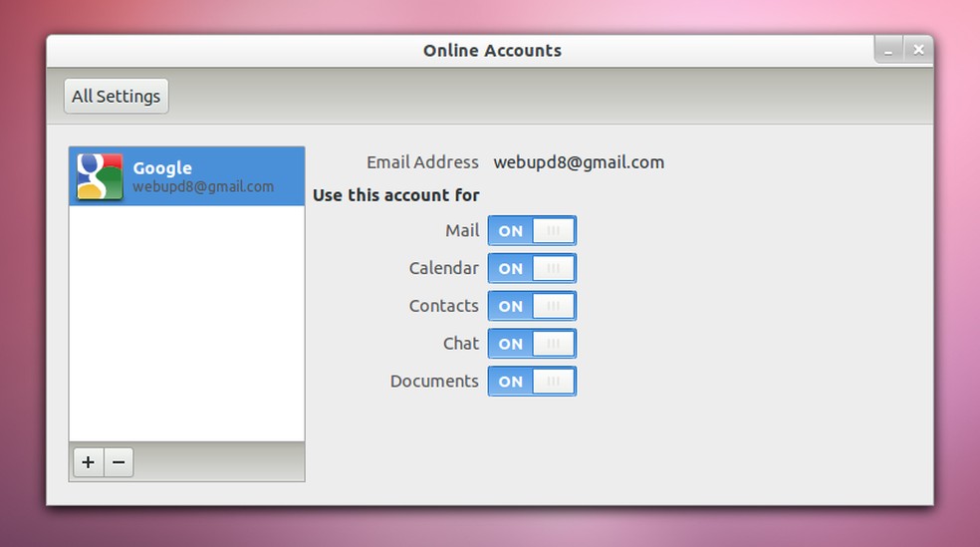Click the webupd8@gmail.com email address value
This screenshot has width=980, height=547.
coord(579,162)
